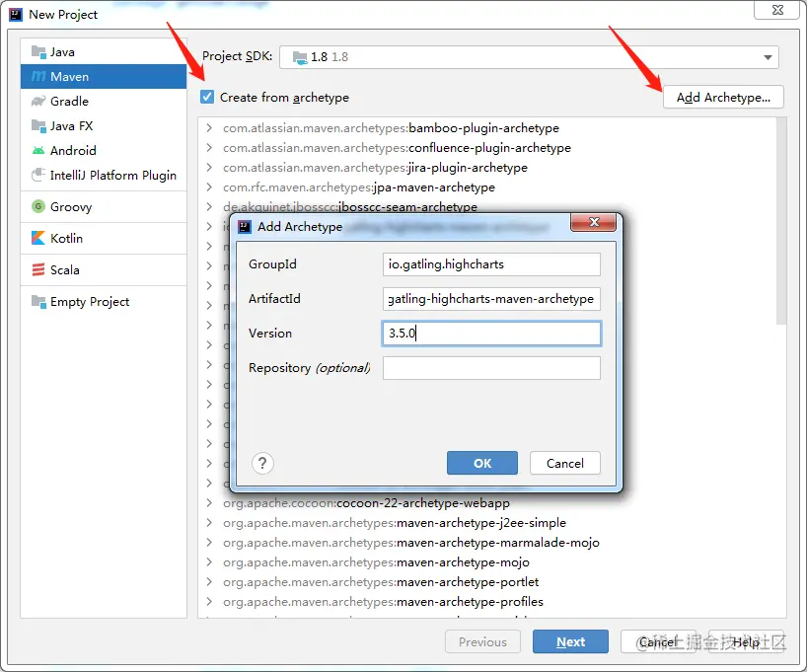Expand cocoon-22-archetype-webapp entry
The width and height of the screenshot is (807, 672).
(x=209, y=502)
